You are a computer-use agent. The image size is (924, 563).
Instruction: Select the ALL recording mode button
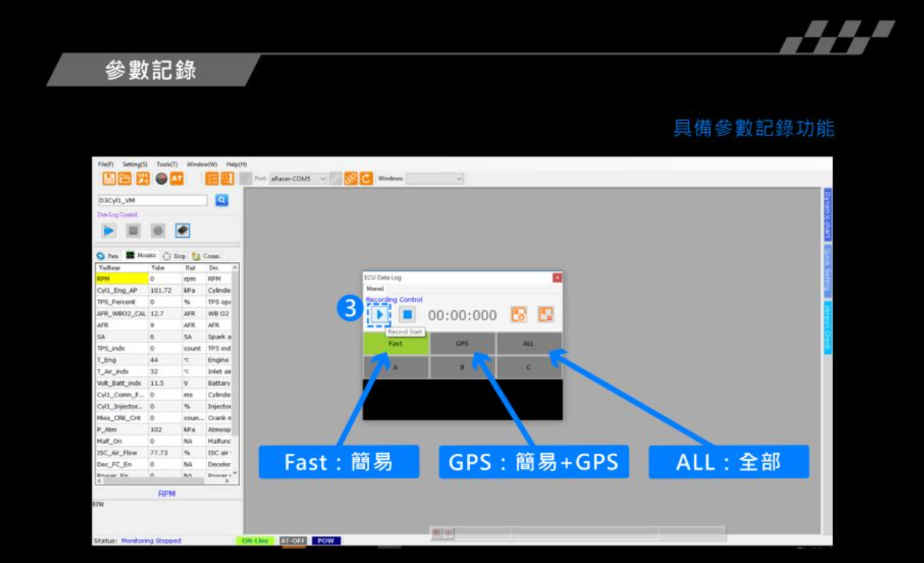tap(529, 344)
